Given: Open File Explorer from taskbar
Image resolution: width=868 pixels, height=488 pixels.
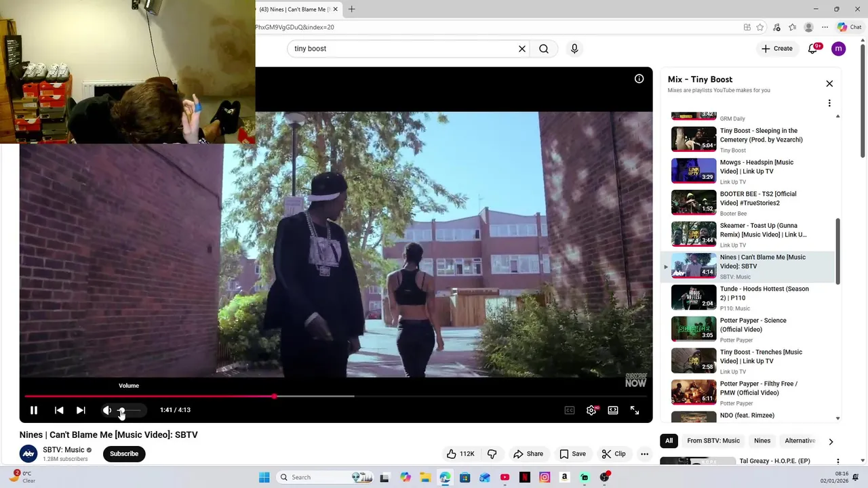Looking at the screenshot, I should coord(425,477).
